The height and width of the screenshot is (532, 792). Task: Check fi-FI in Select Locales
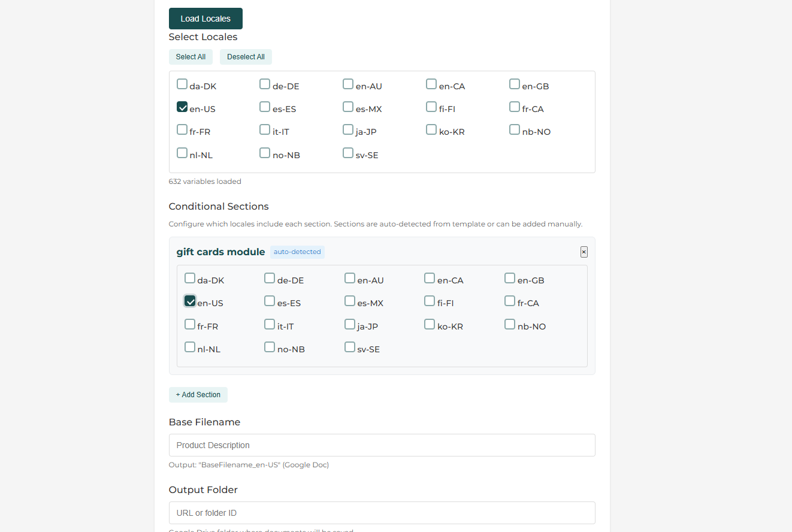tap(431, 107)
